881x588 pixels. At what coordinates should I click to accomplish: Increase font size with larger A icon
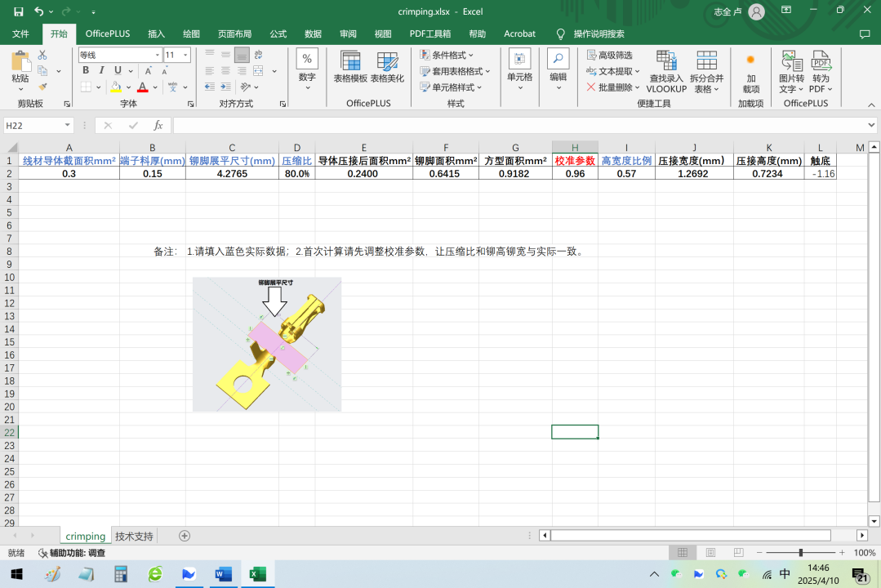pyautogui.click(x=149, y=71)
